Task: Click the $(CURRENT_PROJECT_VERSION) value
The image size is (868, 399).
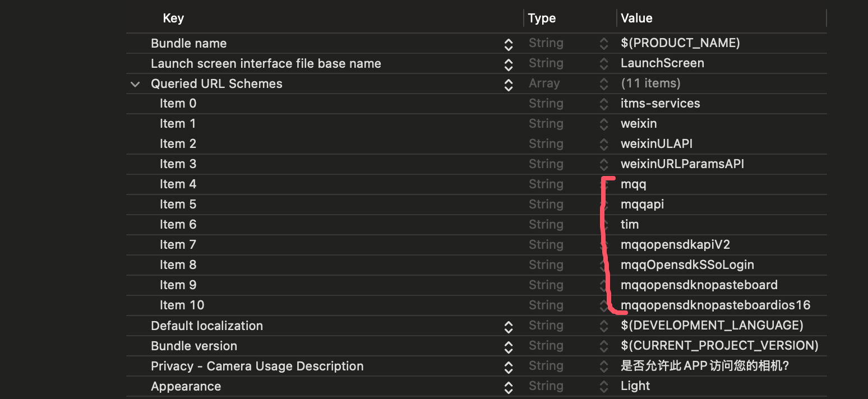Action: pyautogui.click(x=719, y=346)
